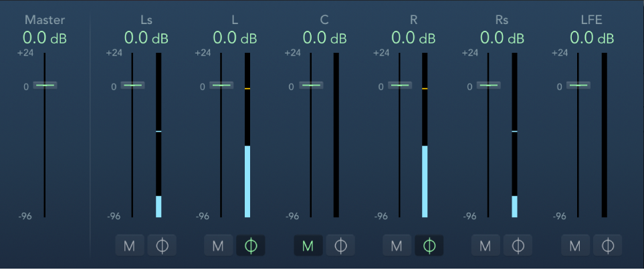Mute the LFE channel

tap(574, 246)
